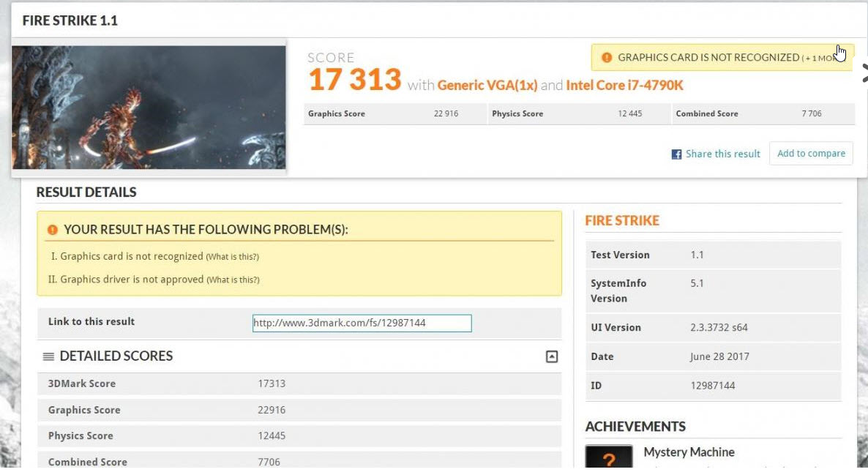Open the Mystery Machine achievement icon
This screenshot has height=472, width=868.
(609, 457)
